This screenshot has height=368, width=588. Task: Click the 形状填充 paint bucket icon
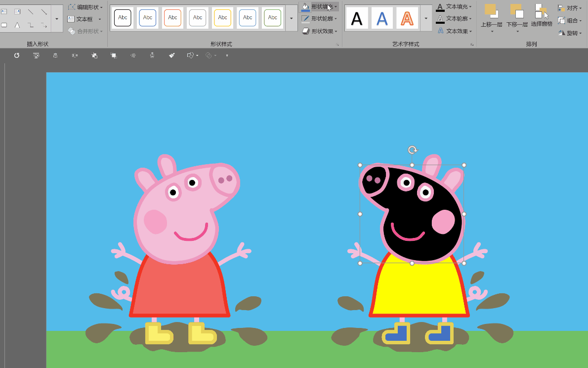pyautogui.click(x=305, y=7)
